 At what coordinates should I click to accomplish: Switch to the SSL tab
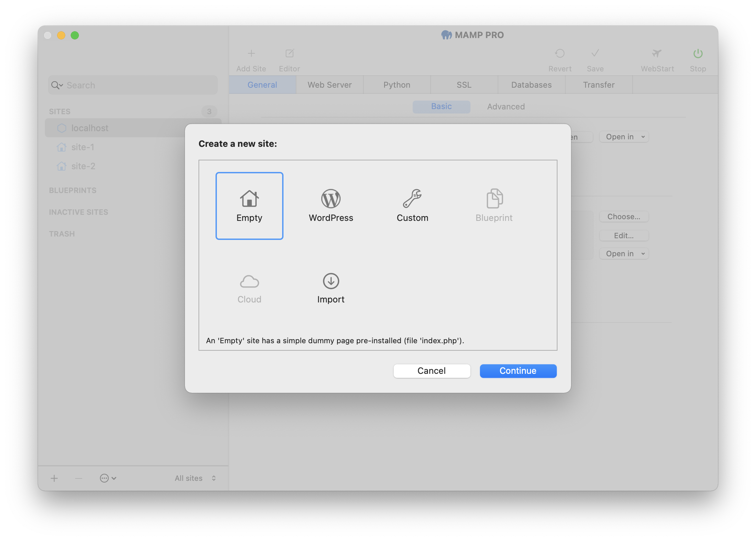[464, 85]
